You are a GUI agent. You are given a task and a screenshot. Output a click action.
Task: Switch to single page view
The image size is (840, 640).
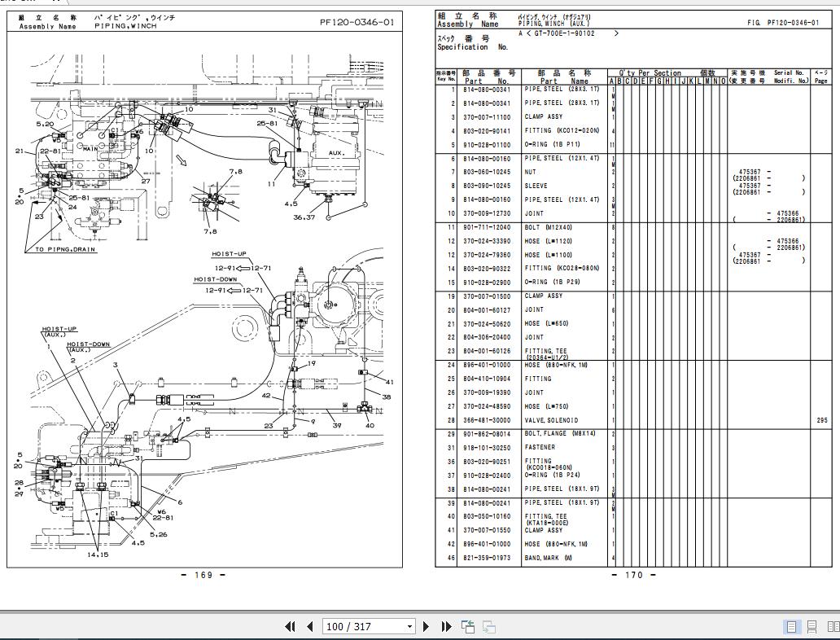791,626
